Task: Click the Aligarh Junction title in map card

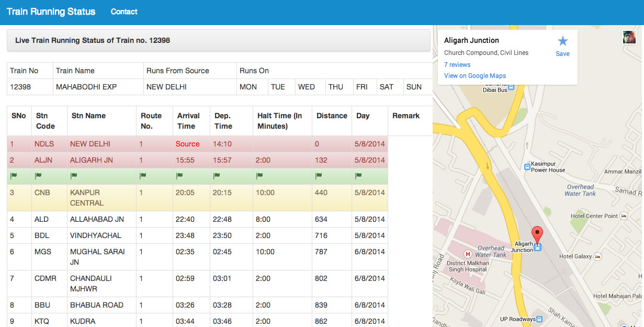Action: (x=471, y=40)
